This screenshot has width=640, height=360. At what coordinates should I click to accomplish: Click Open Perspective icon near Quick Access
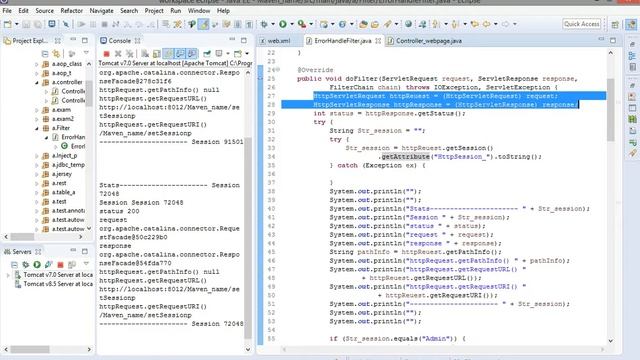click(x=615, y=24)
